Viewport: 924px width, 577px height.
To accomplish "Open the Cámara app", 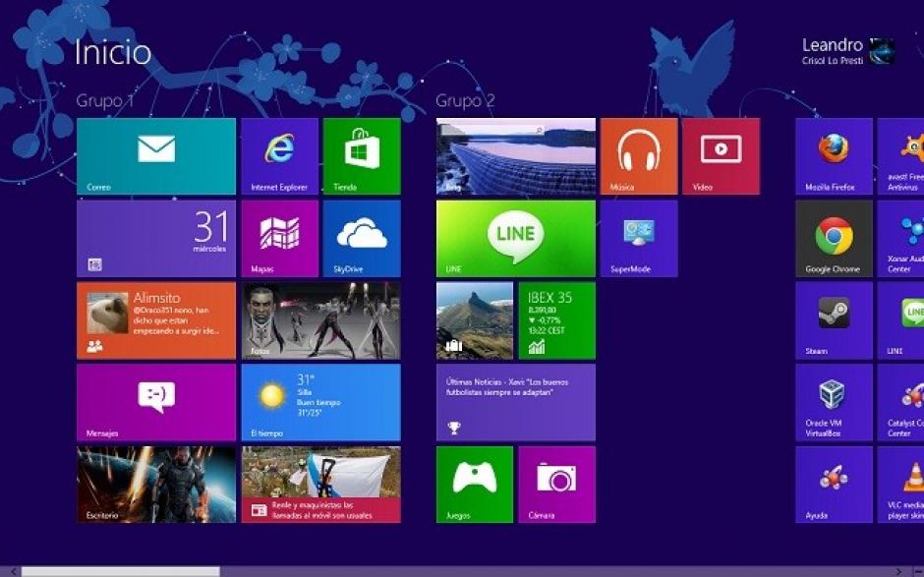I will tap(556, 486).
